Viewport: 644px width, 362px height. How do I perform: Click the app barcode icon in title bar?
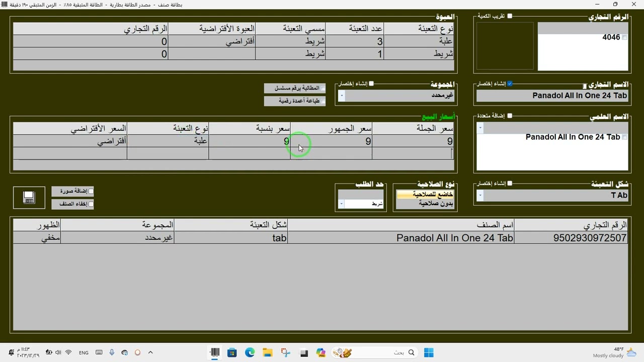click(5, 5)
